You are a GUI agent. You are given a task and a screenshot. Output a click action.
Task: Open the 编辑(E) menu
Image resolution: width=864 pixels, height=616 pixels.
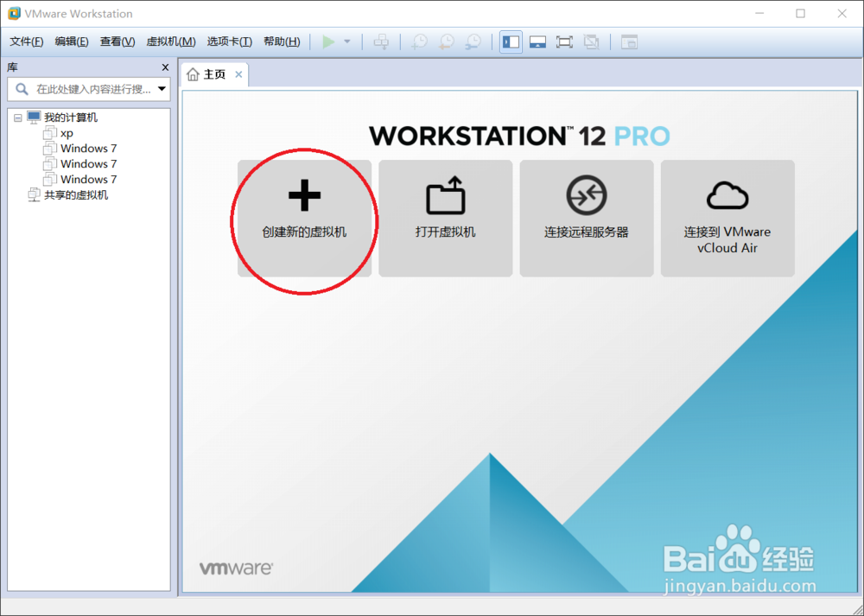coord(72,41)
